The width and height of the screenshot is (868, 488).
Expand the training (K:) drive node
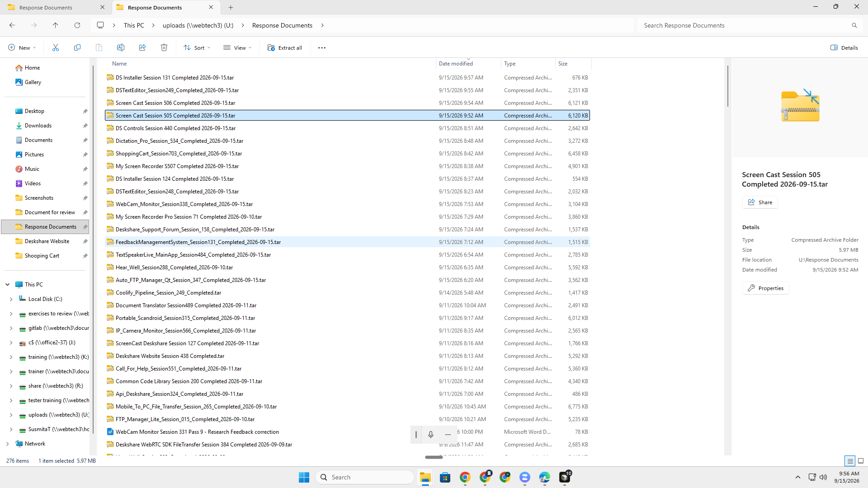11,357
